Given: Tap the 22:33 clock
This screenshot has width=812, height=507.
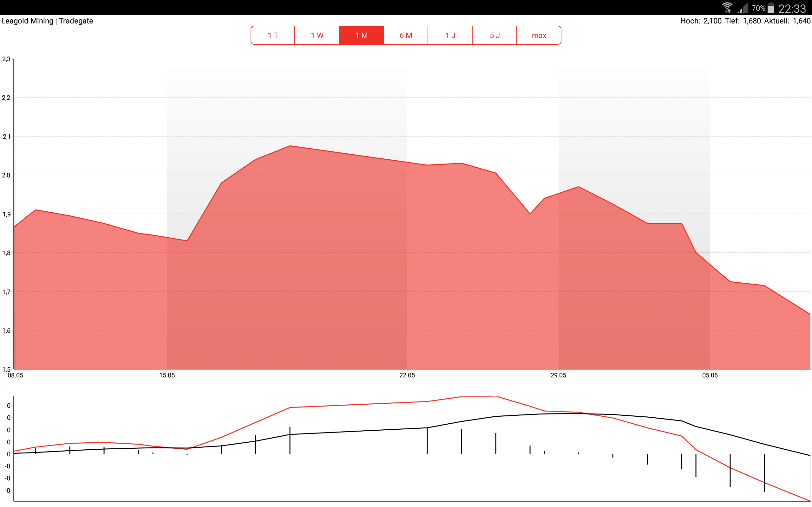Looking at the screenshot, I should pyautogui.click(x=792, y=8).
